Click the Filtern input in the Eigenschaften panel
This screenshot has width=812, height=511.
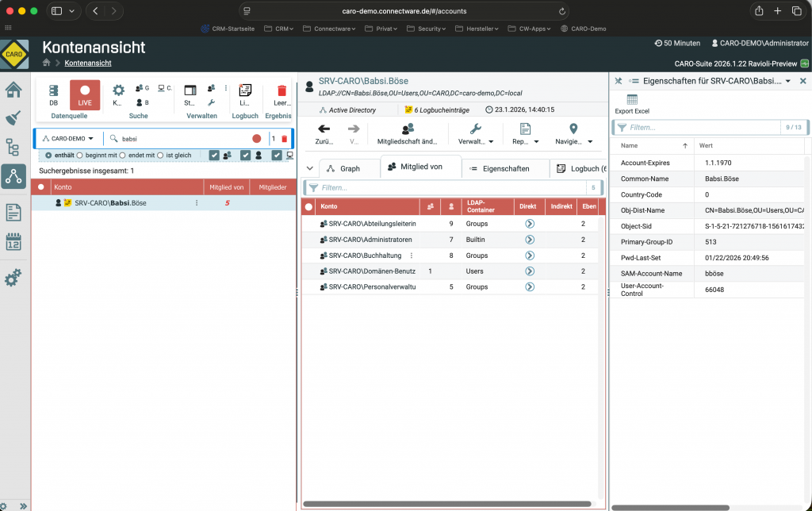[x=698, y=127]
